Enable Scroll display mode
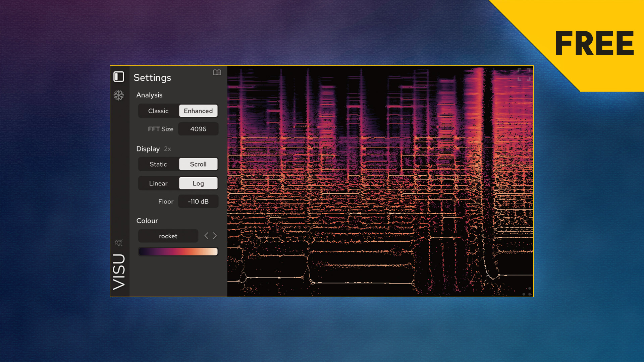The width and height of the screenshot is (644, 362). click(198, 164)
